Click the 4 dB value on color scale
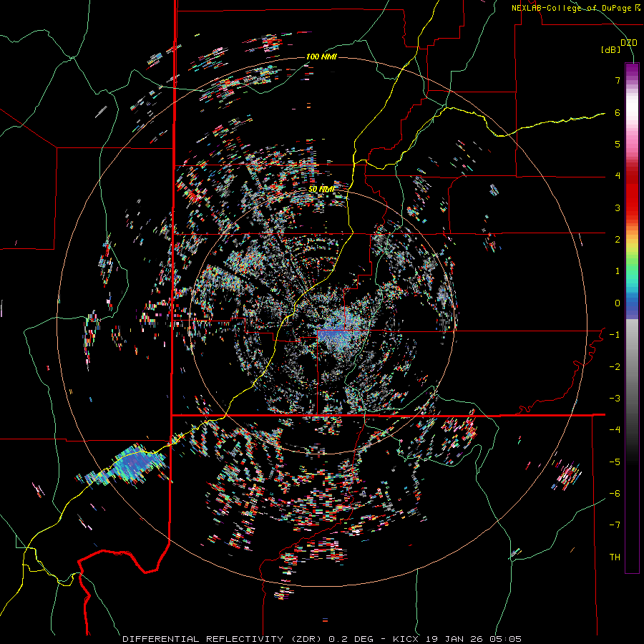 pos(618,176)
